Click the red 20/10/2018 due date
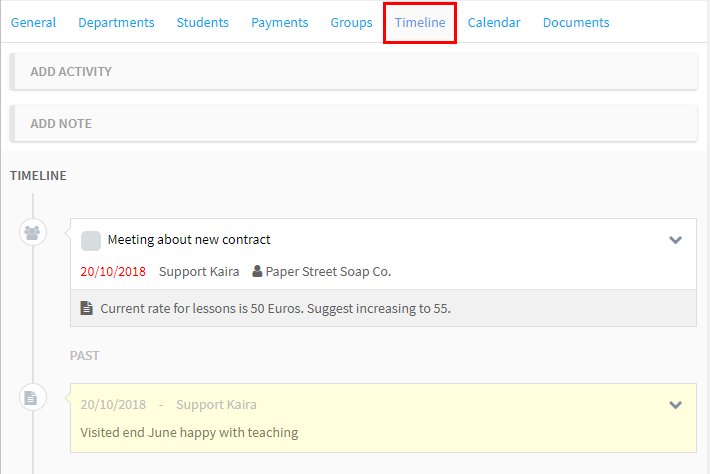This screenshot has width=710, height=474. click(113, 272)
